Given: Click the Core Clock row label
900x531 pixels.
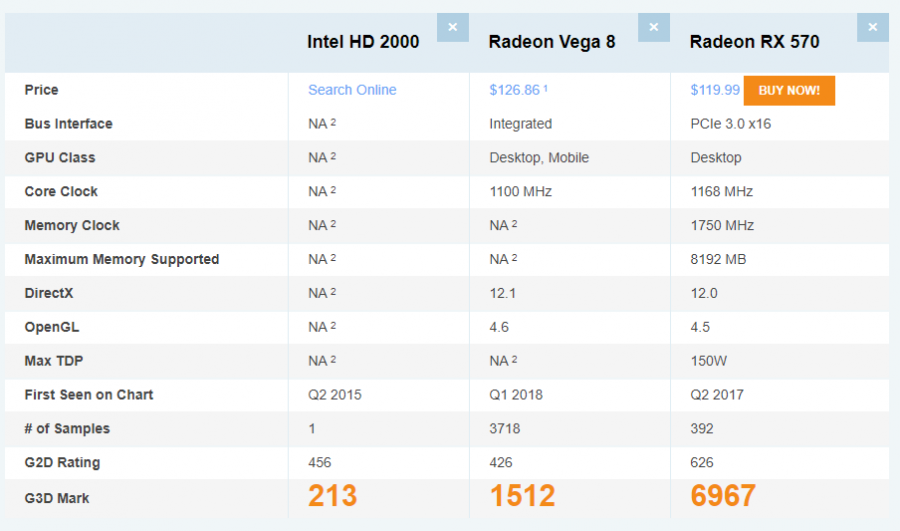Looking at the screenshot, I should 61,192.
